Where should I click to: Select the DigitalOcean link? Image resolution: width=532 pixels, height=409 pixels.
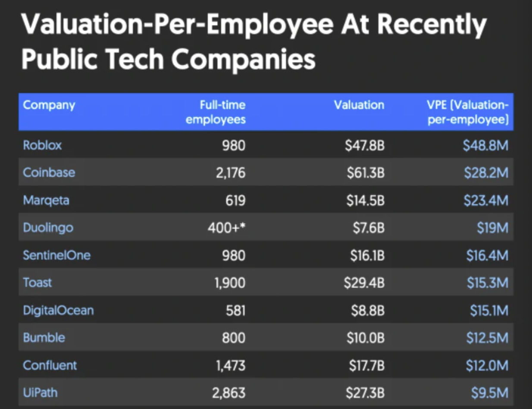[58, 310]
